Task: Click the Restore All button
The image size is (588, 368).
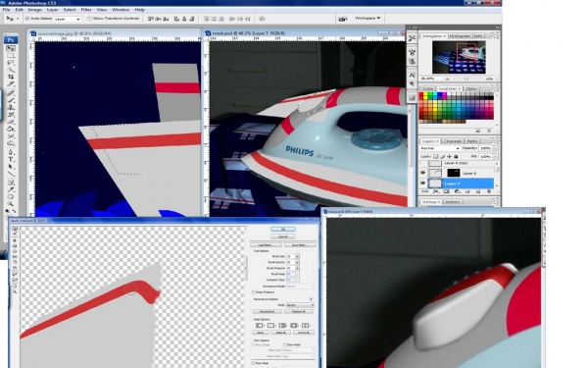Action: 299,311
